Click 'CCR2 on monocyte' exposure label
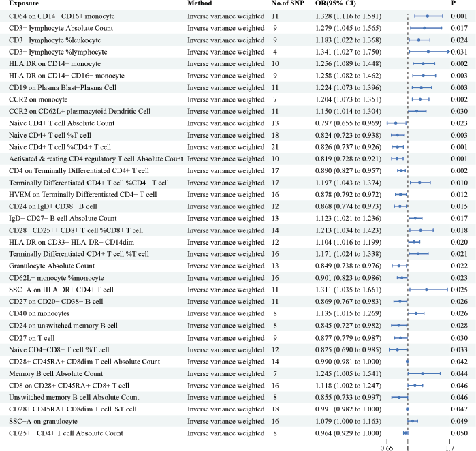This screenshot has width=476, height=451. (38, 99)
